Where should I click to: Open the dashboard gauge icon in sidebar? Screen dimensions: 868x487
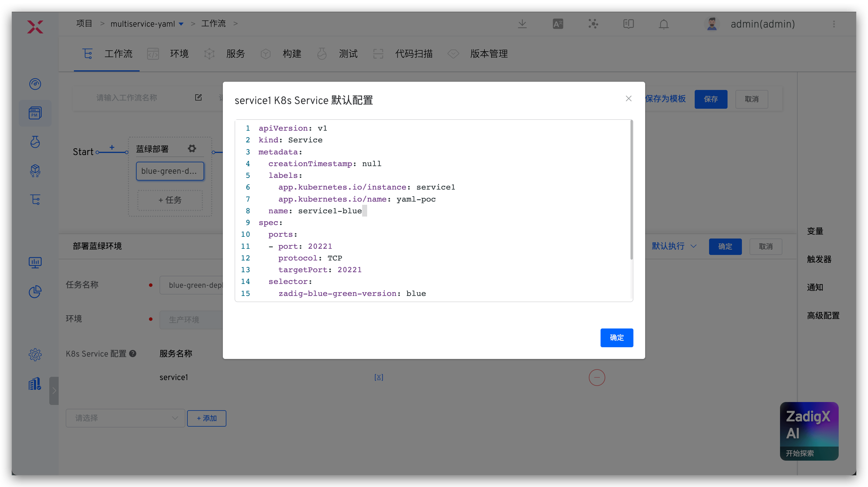click(x=35, y=84)
